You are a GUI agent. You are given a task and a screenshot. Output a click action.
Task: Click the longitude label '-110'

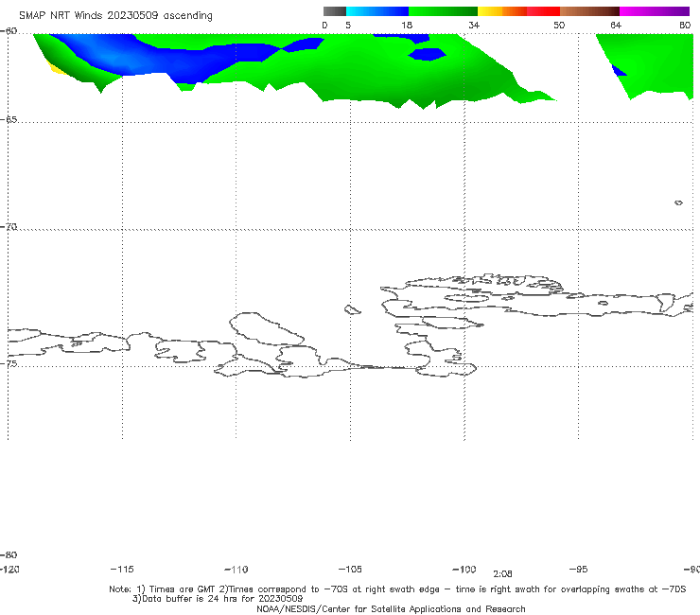[236, 570]
